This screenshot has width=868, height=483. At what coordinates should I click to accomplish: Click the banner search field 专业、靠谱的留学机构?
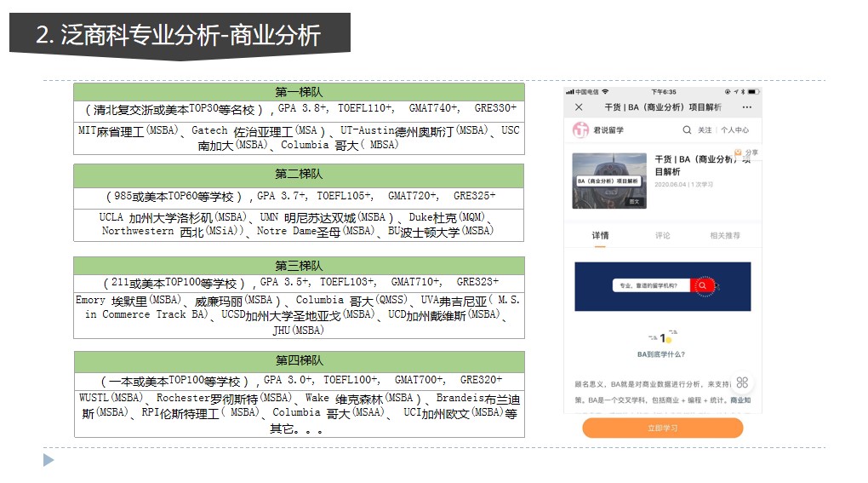click(651, 286)
